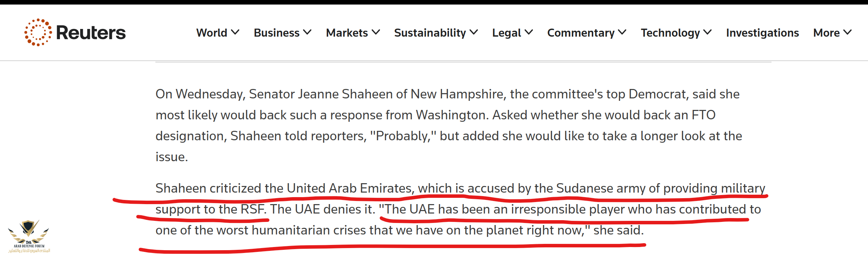Viewport: 868px width, 254px height.
Task: Click the Reuters dotted circle logo icon
Action: tap(38, 32)
